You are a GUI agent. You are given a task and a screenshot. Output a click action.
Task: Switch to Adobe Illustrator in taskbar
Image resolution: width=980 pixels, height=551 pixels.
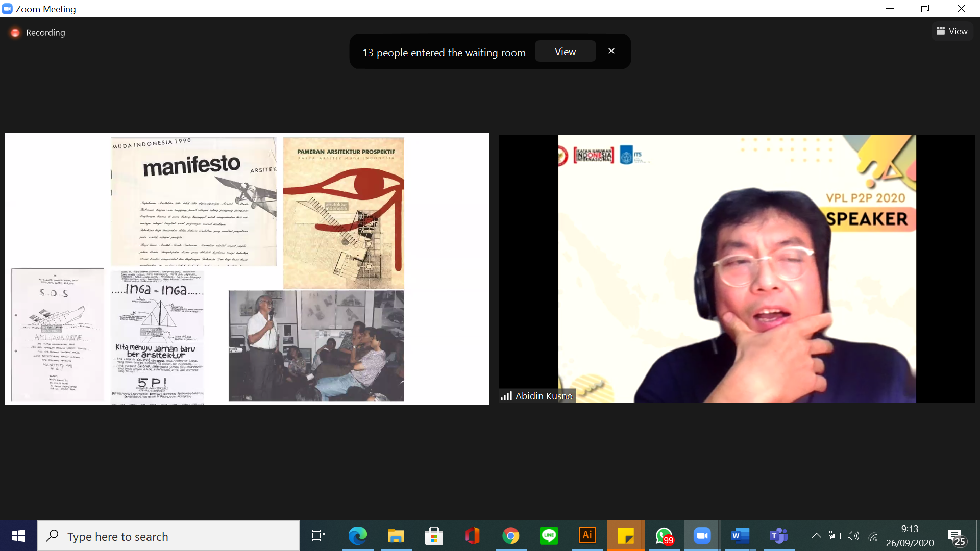point(587,536)
